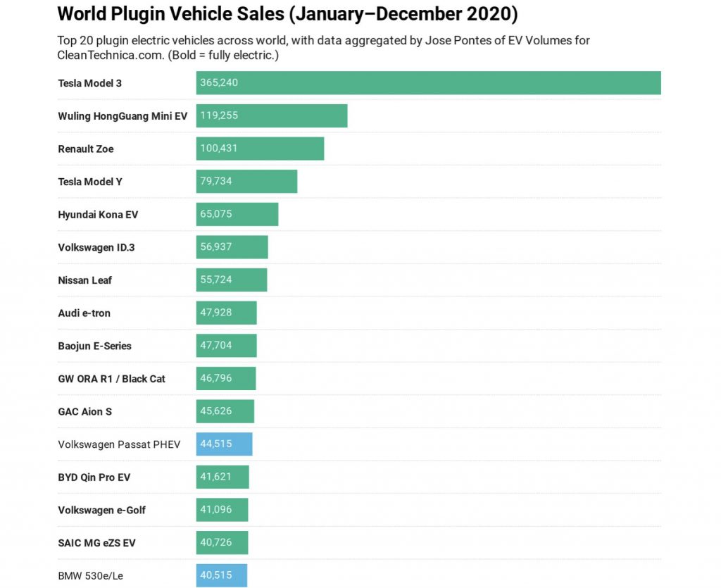The image size is (721, 588).
Task: Select the value 46,796
Action: point(215,378)
